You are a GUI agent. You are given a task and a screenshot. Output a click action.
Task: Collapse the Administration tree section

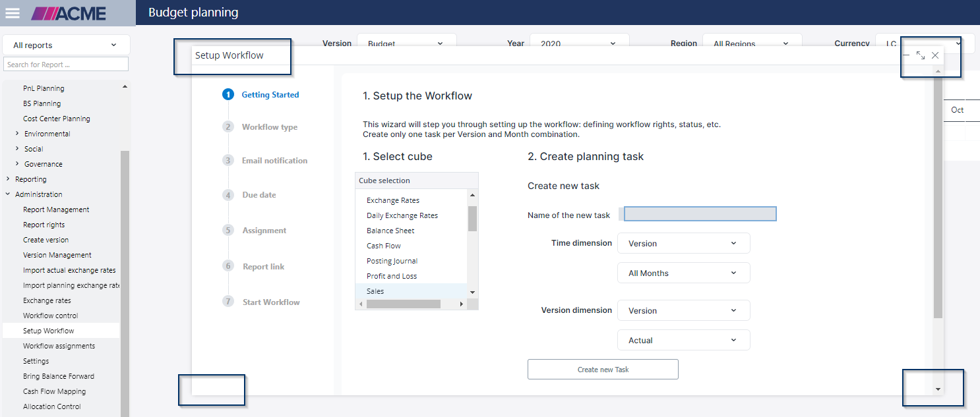[8, 194]
